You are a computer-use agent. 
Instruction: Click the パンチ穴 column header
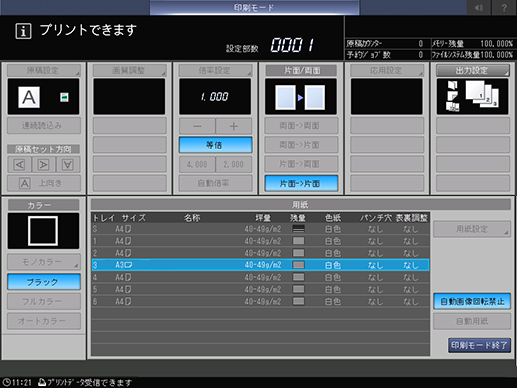[376, 218]
